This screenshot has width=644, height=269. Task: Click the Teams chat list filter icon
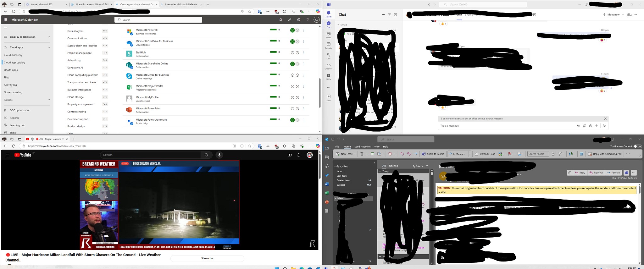[x=389, y=14]
